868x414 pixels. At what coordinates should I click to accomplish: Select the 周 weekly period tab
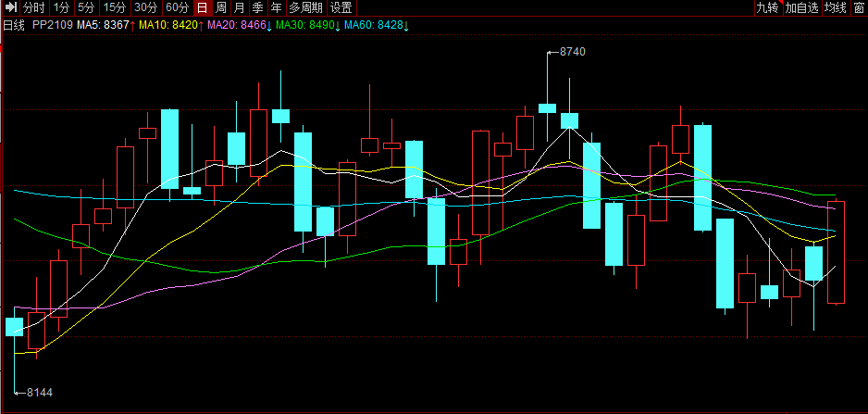pos(221,7)
